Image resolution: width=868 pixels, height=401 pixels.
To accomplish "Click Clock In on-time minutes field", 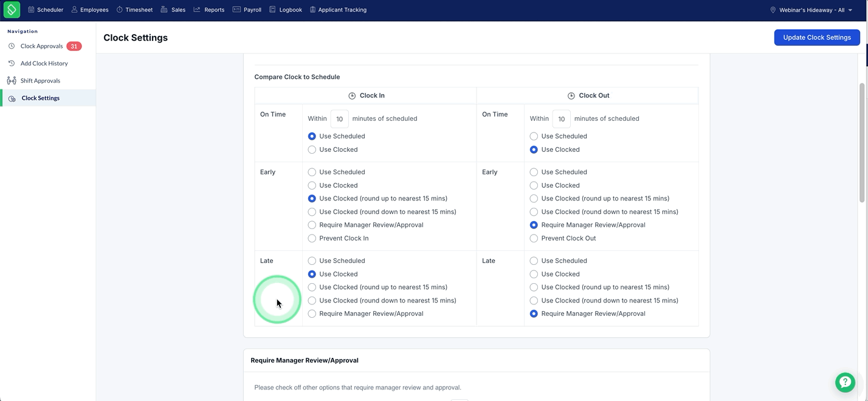I will click(x=339, y=118).
